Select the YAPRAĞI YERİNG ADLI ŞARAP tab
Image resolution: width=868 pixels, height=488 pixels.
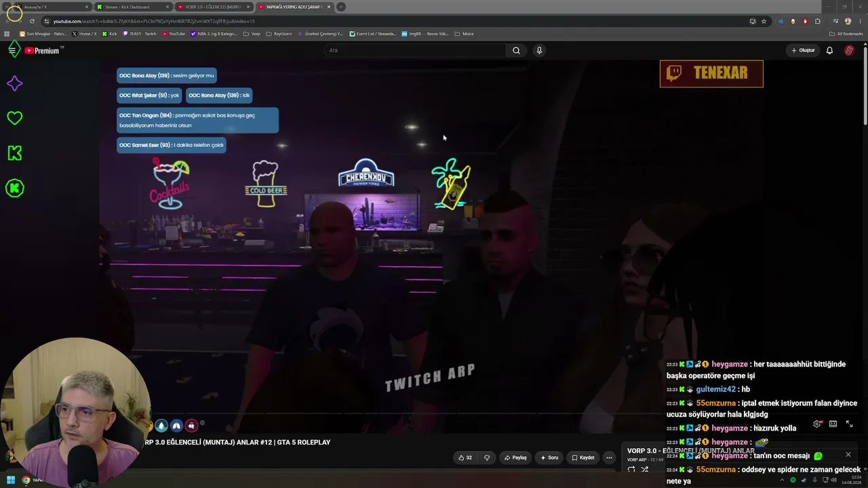coord(294,7)
